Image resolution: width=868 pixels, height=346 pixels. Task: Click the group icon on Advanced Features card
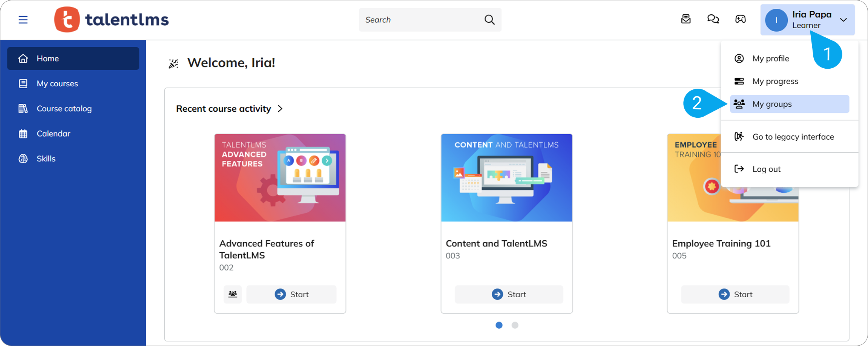pos(233,294)
